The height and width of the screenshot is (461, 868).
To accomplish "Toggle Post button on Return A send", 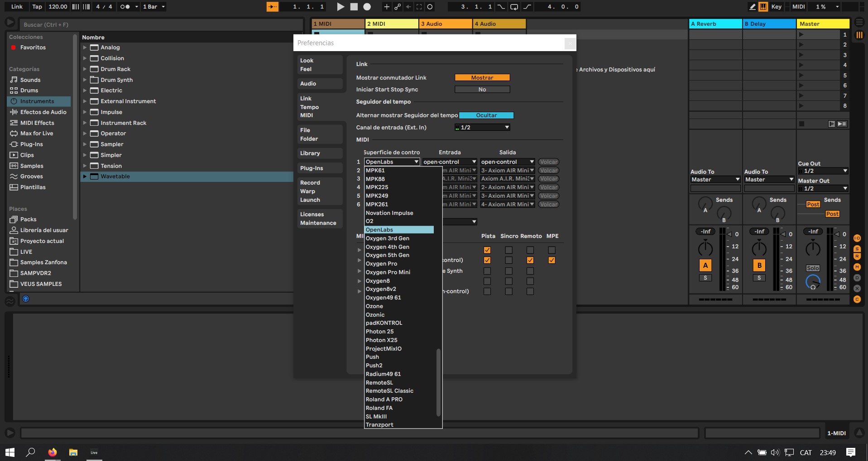I will (813, 204).
